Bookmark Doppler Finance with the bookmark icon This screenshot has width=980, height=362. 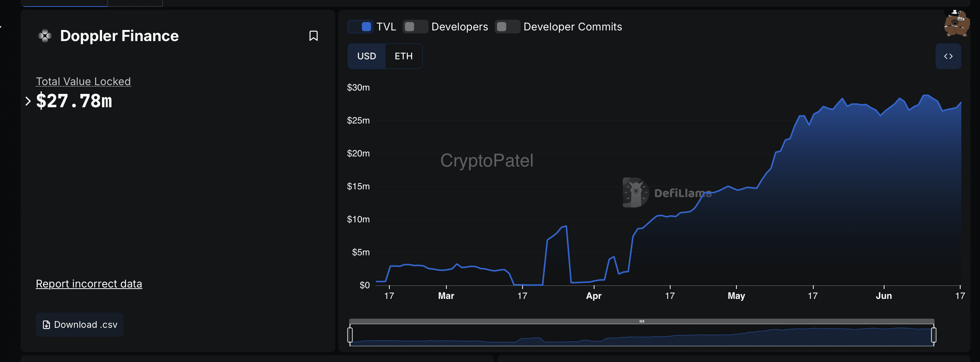click(313, 36)
